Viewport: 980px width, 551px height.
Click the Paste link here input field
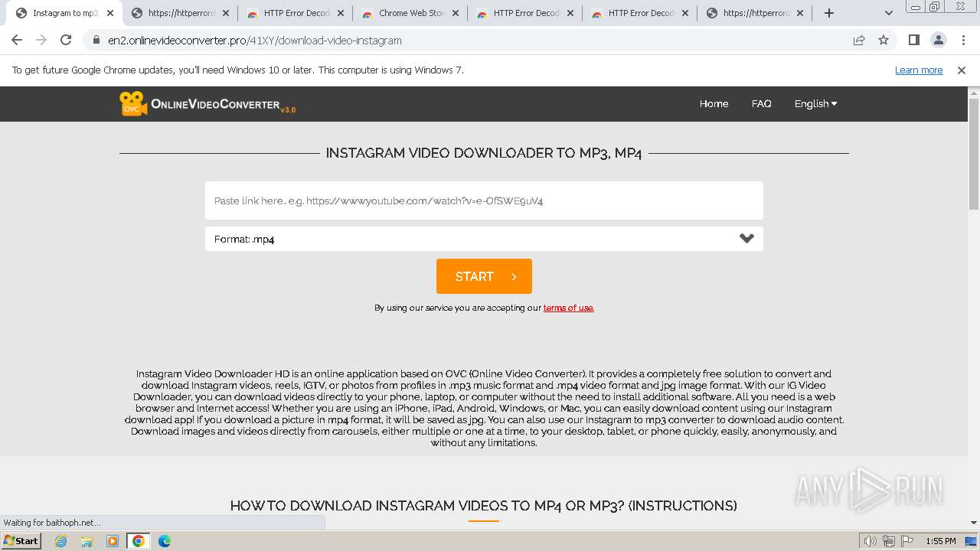tap(484, 201)
